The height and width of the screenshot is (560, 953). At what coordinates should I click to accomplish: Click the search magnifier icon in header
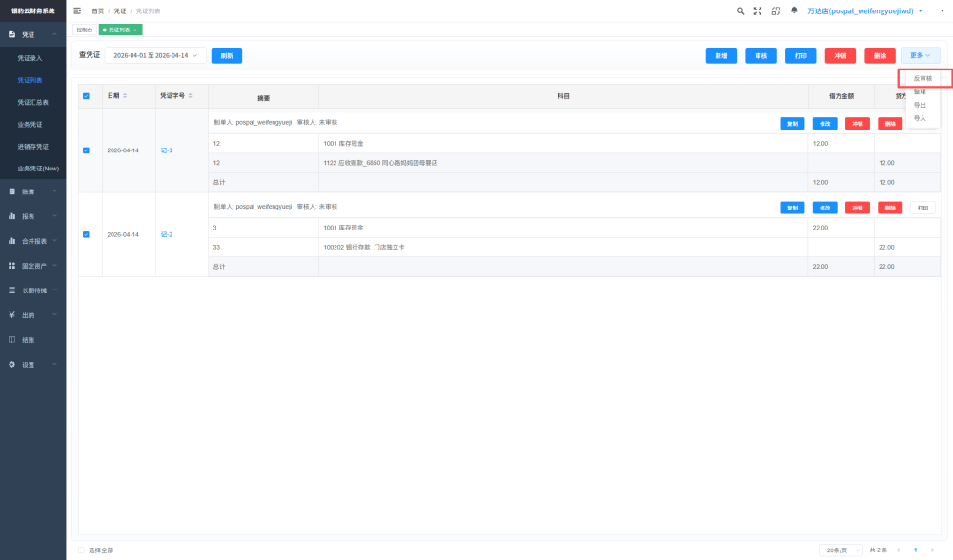(740, 10)
